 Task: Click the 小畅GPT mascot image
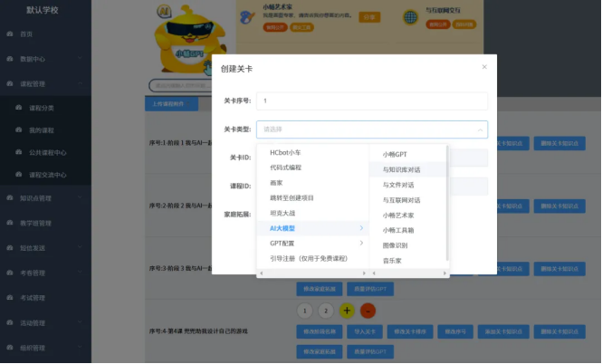pyautogui.click(x=189, y=38)
